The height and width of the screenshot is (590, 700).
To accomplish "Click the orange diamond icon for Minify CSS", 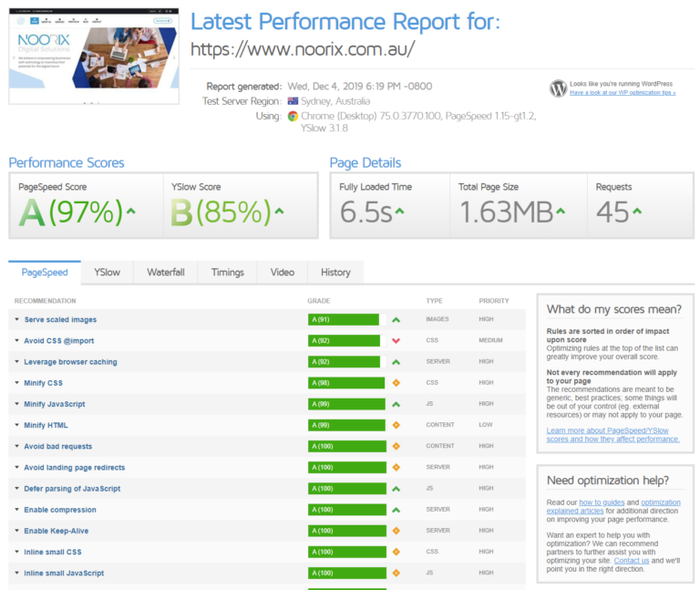I will pos(396,383).
